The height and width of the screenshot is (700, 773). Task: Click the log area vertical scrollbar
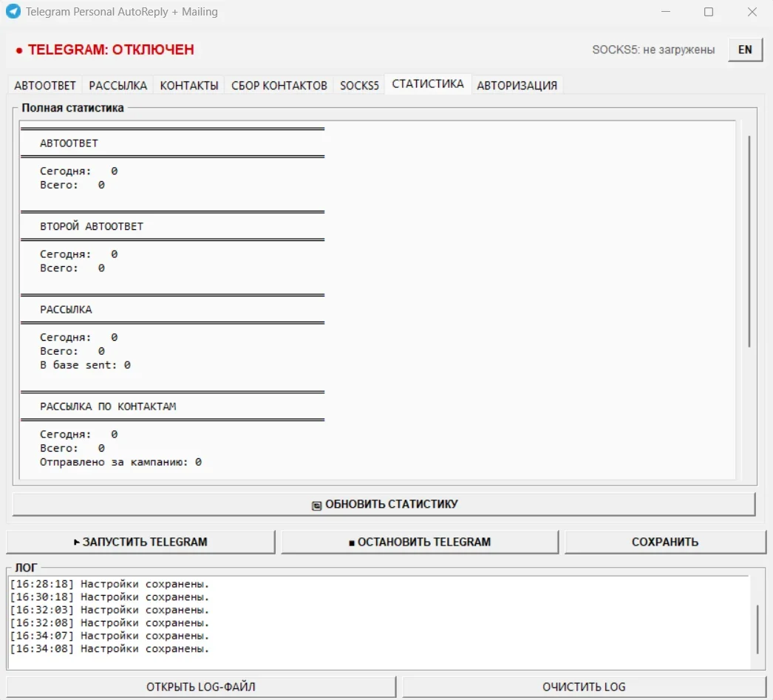tap(757, 629)
